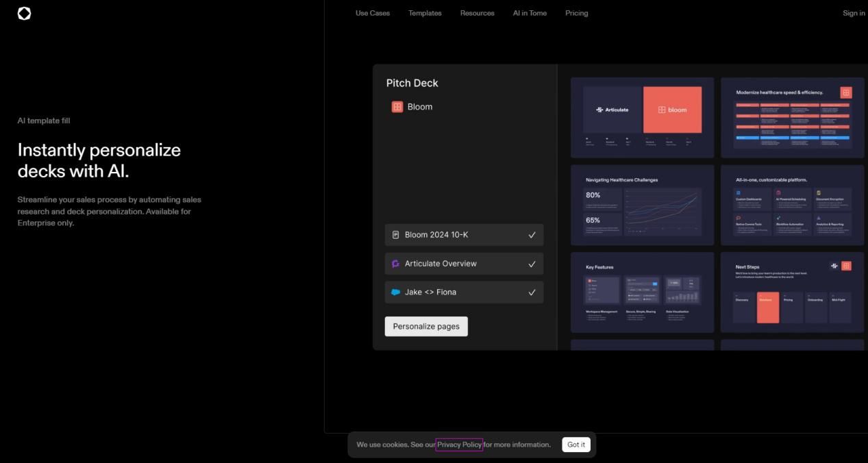Screen dimensions: 868x463
Task: Click the Personalize pages button
Action: (426, 327)
